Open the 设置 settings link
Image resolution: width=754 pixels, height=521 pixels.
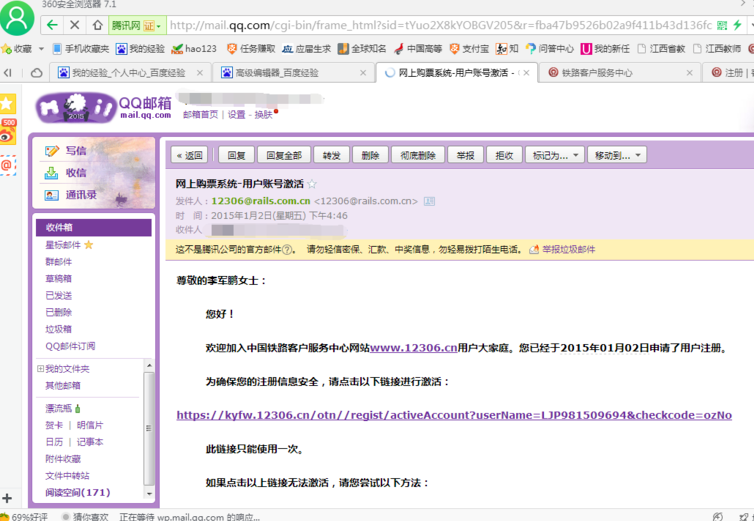pyautogui.click(x=236, y=114)
